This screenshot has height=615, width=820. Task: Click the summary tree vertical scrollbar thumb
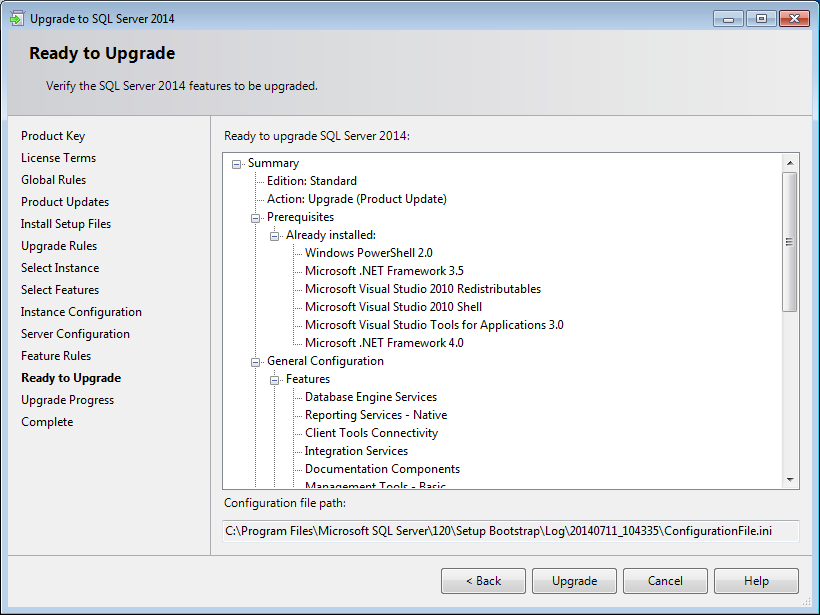(790, 242)
